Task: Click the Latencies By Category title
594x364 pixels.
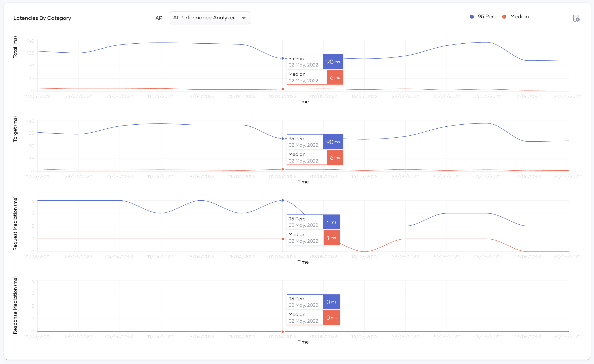Action: [42, 18]
